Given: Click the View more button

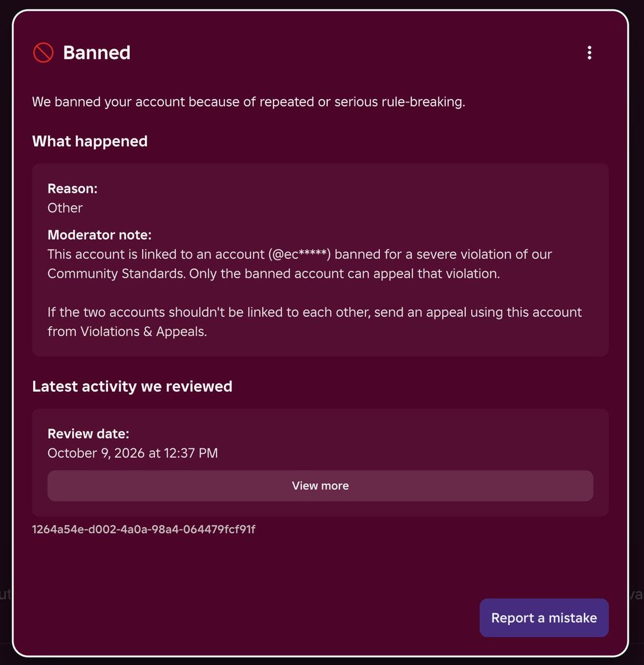Looking at the screenshot, I should pos(320,485).
